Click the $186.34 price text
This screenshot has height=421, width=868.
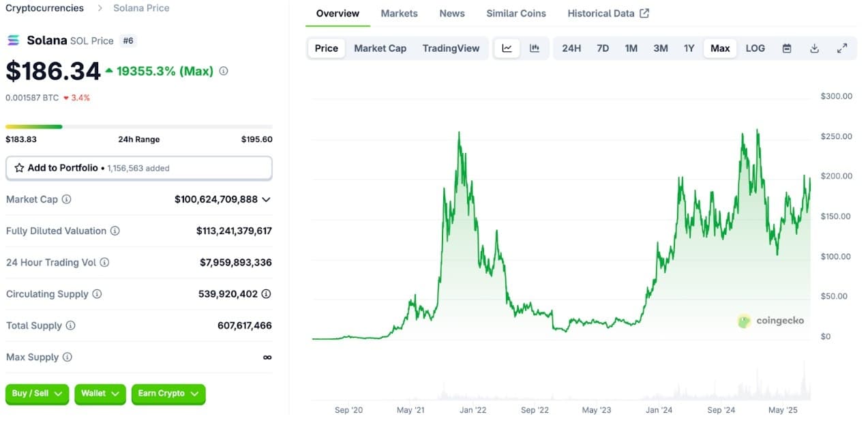point(53,71)
